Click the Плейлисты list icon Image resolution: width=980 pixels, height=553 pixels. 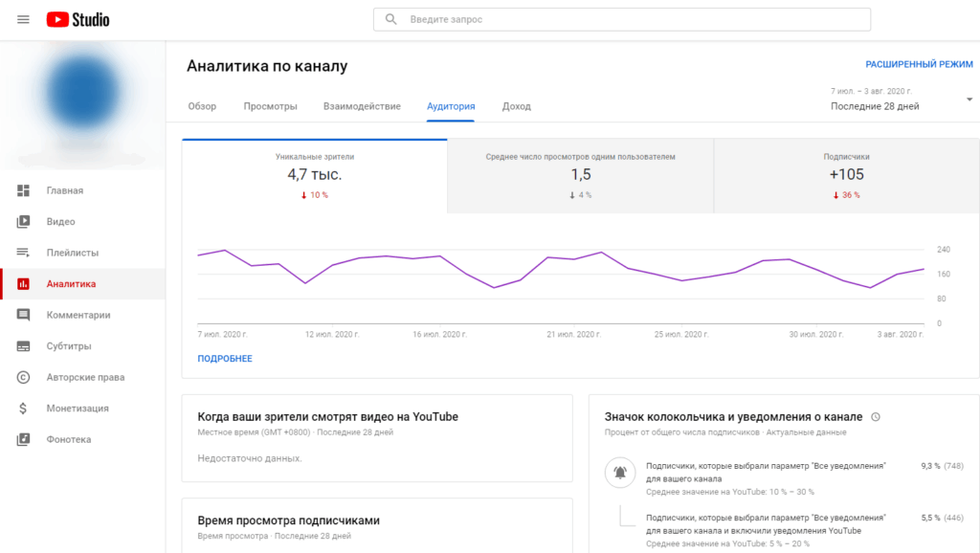23,253
